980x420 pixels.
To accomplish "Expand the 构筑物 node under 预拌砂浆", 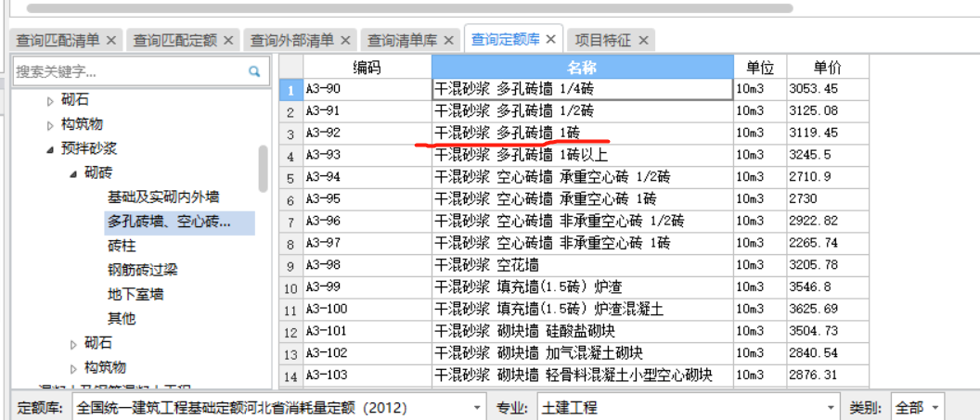I will point(73,368).
